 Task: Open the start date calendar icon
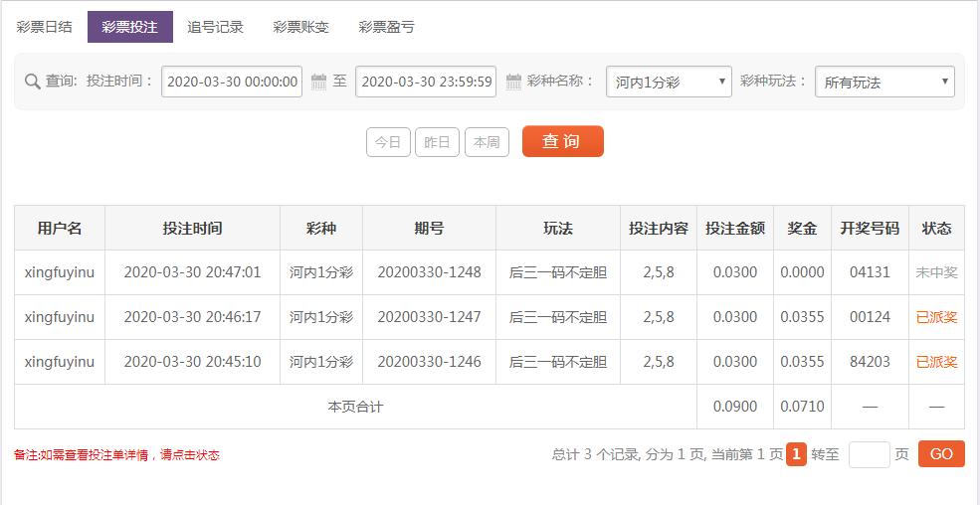pyautogui.click(x=318, y=82)
